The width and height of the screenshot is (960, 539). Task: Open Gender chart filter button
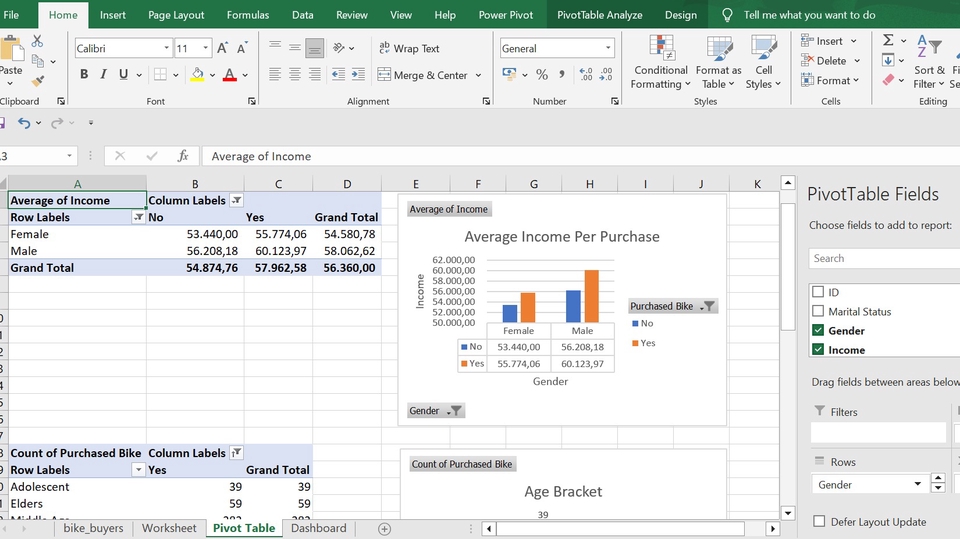[x=436, y=410]
